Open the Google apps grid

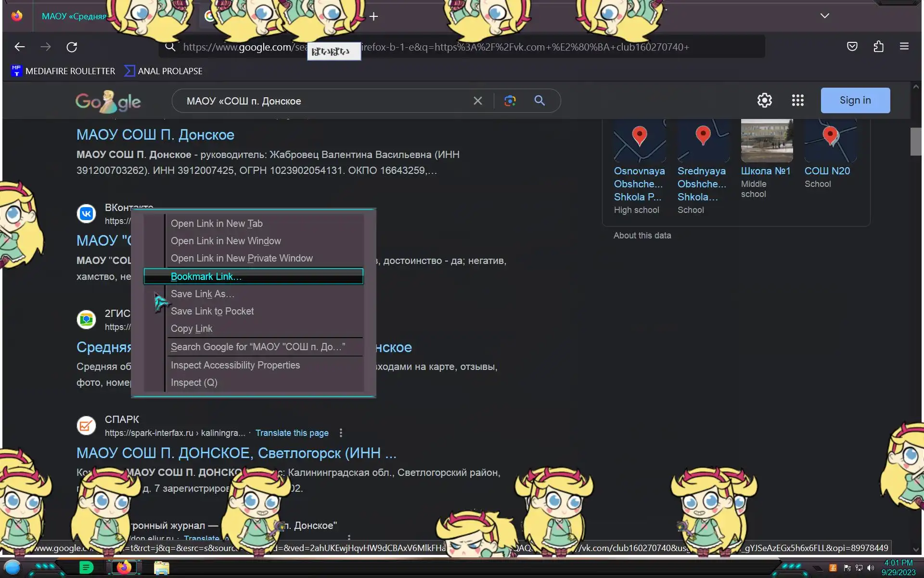coord(797,100)
